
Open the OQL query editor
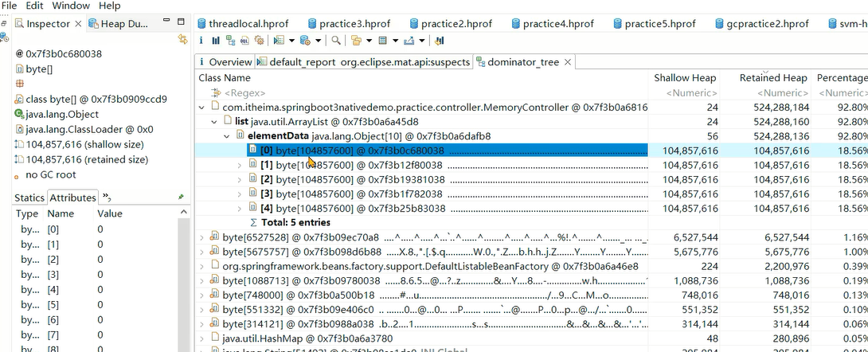tap(245, 40)
